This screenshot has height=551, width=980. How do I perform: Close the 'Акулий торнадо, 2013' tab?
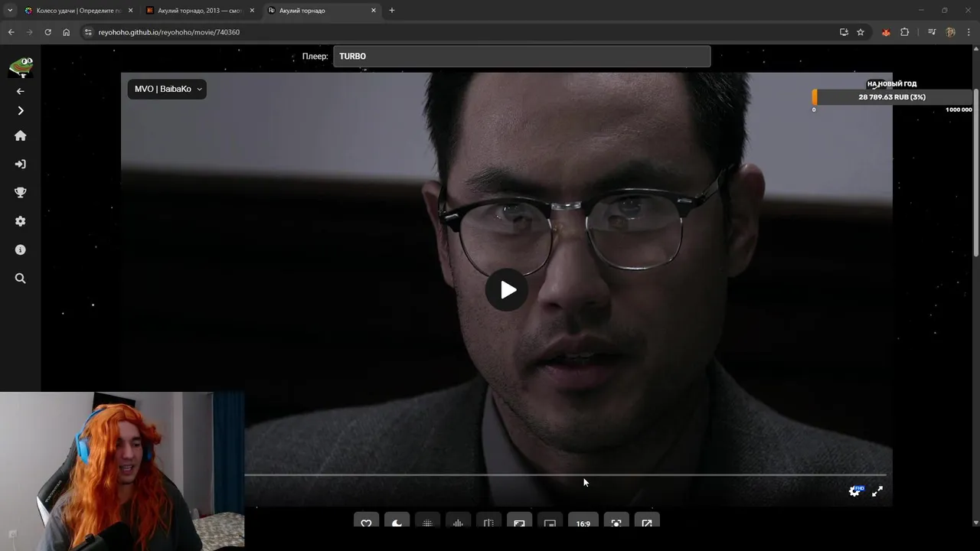point(252,11)
